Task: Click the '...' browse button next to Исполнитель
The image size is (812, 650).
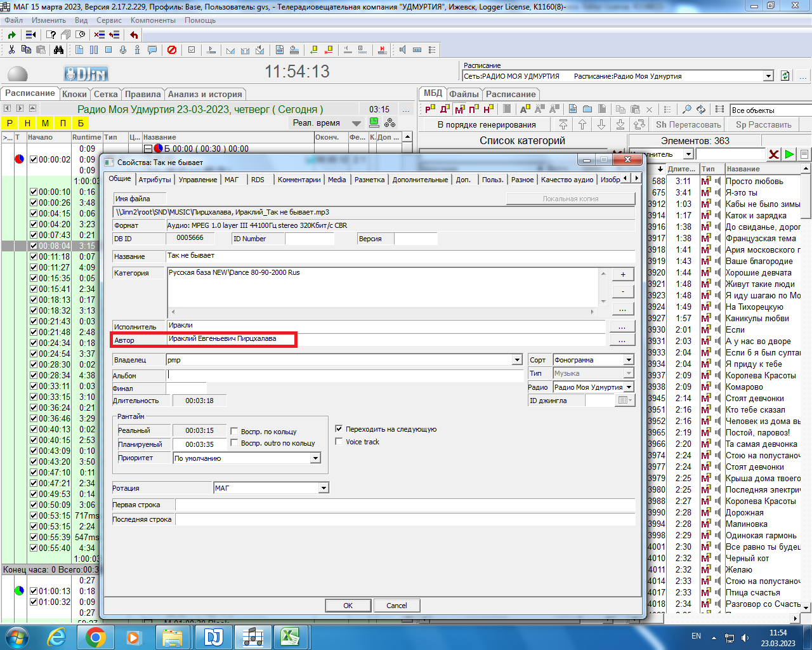Action: (622, 326)
